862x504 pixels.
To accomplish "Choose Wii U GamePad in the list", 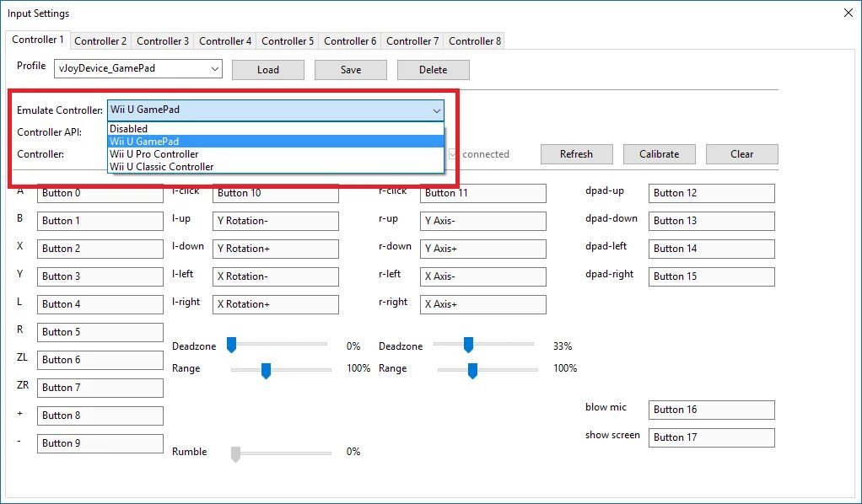I will [276, 142].
